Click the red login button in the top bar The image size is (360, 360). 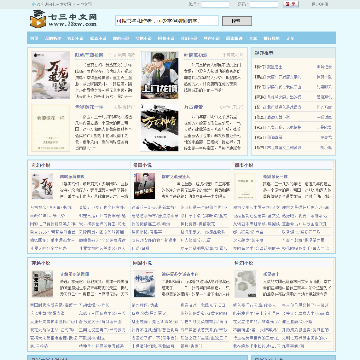tap(291, 4)
